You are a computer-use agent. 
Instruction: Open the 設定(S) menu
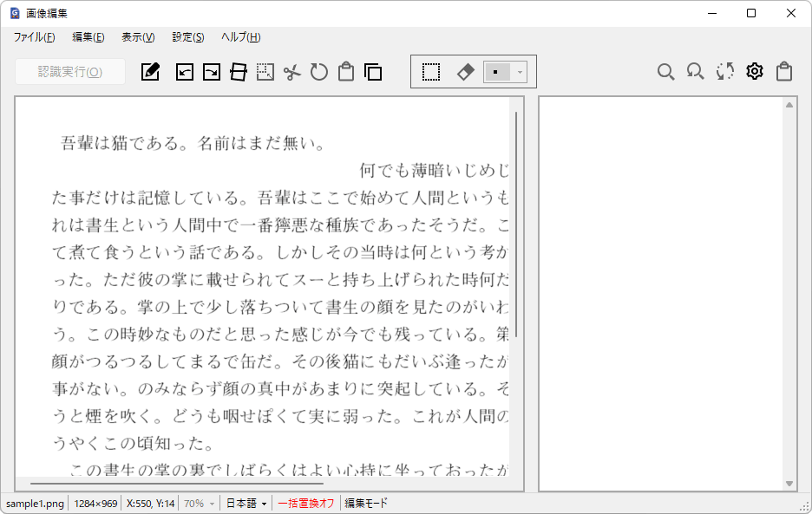click(188, 37)
